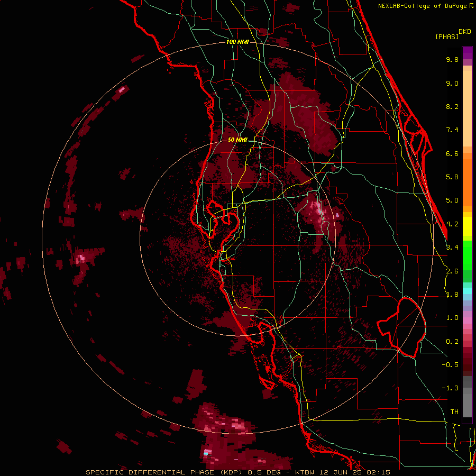Click the 2.6 scale value
This screenshot has width=476, height=476.
point(452,271)
